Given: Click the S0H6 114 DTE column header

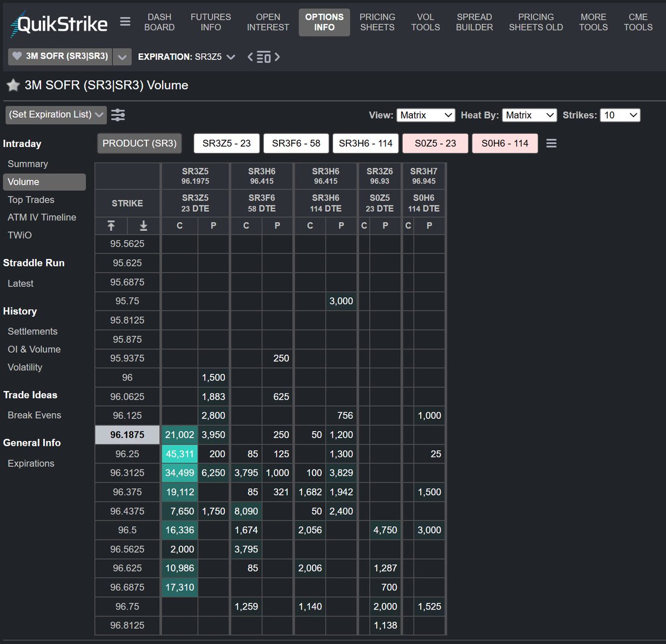Looking at the screenshot, I should tap(424, 203).
